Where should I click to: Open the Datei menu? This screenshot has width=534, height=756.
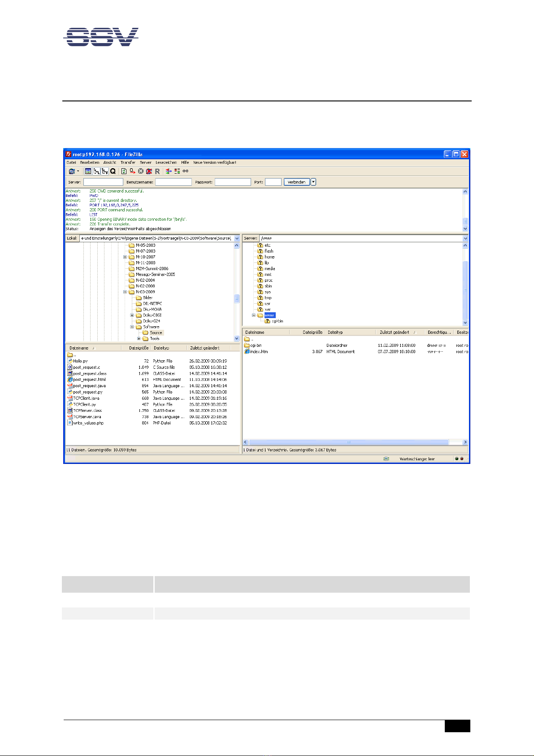pyautogui.click(x=71, y=162)
